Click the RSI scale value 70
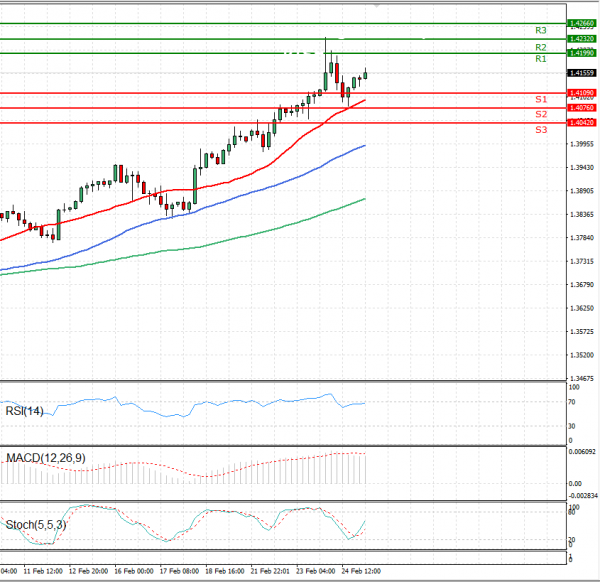The image size is (600, 582). tap(572, 402)
